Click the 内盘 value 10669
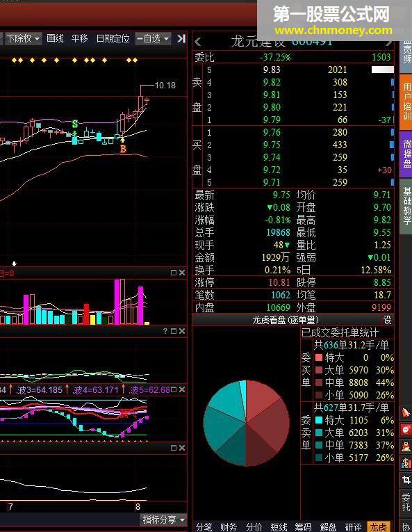Screen dimensions: 412x532 (x=279, y=307)
